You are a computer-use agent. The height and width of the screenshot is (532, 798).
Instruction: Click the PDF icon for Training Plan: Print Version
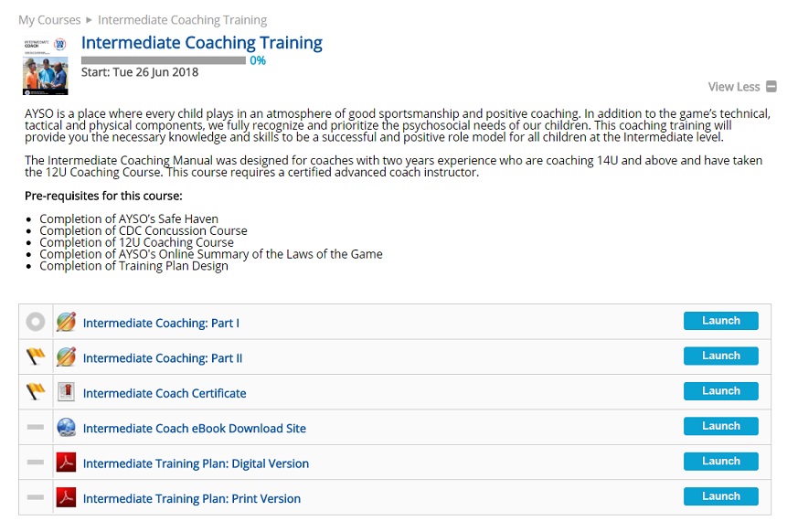[68, 496]
